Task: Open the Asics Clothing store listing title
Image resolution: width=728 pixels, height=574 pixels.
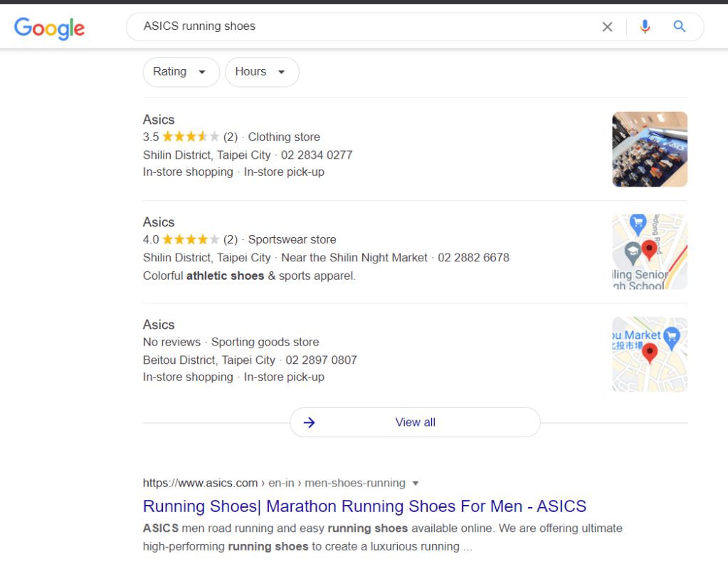Action: pyautogui.click(x=159, y=120)
